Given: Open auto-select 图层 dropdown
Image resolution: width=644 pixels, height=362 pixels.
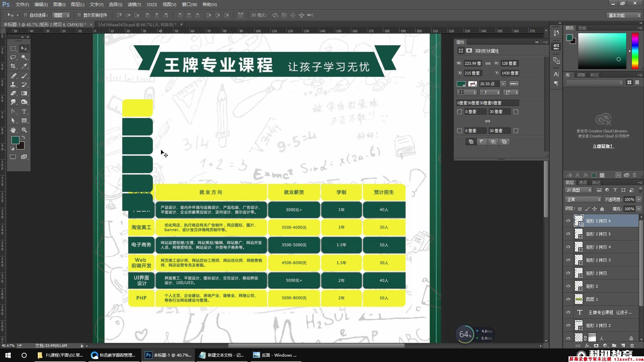Looking at the screenshot, I should [x=61, y=15].
